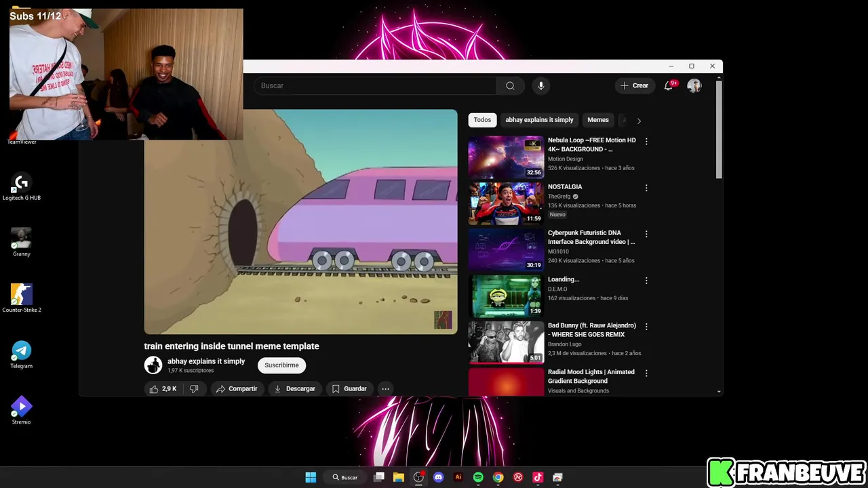Click scrollbar down arrow in browser window
This screenshot has height=488, width=868.
pos(719,392)
